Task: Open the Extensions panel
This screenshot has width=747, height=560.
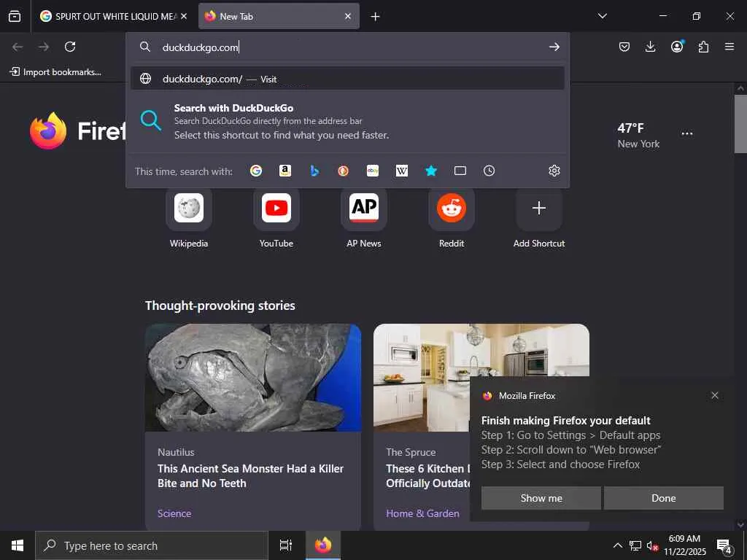Action: click(703, 47)
